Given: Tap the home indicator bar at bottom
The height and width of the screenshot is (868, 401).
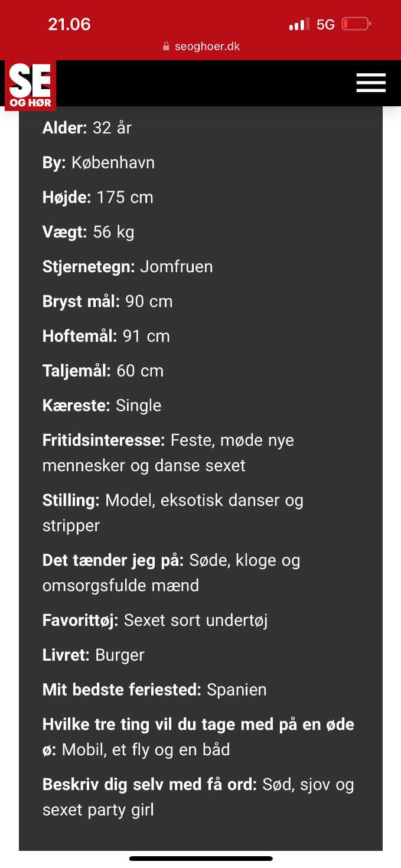Looking at the screenshot, I should coord(201,859).
